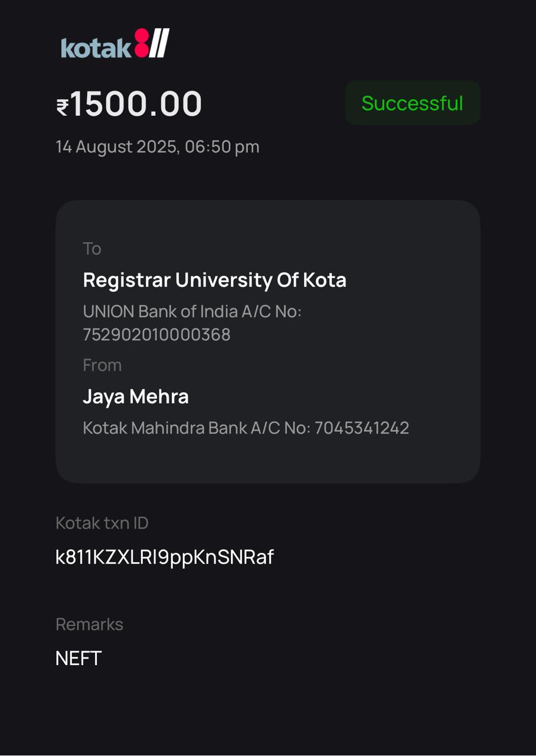Click the 14 August 2025 timestamp

click(x=158, y=146)
